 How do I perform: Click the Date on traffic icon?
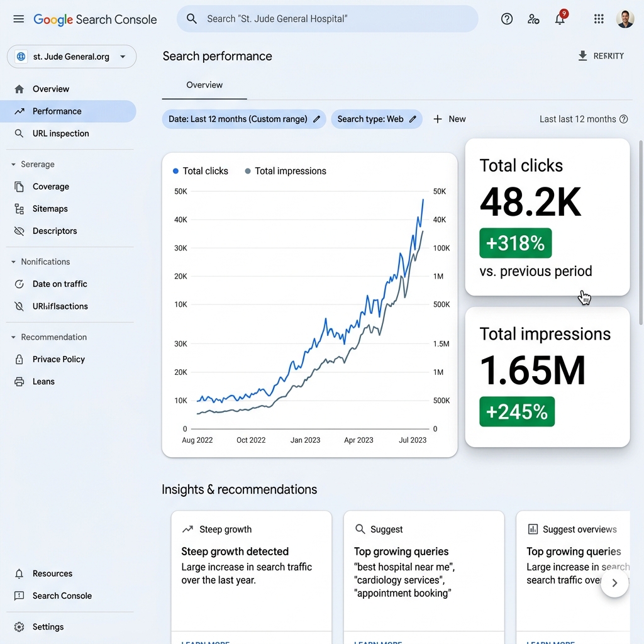[x=19, y=284]
